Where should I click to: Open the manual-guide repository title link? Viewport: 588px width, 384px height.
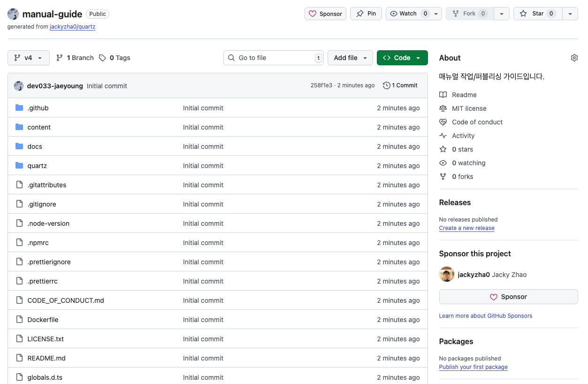coord(52,14)
